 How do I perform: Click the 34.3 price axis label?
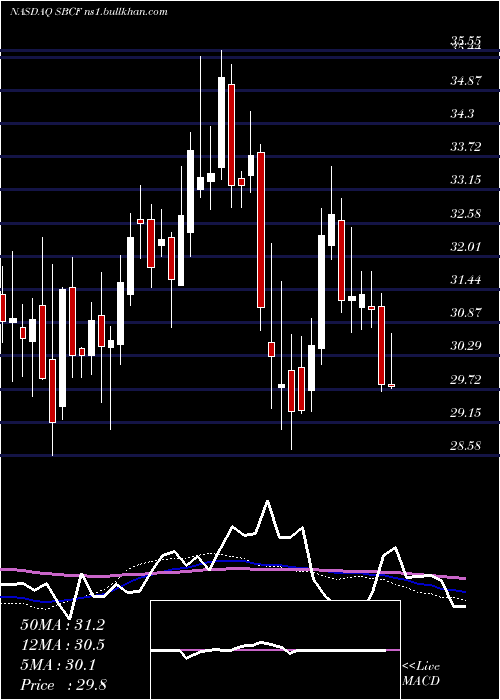point(462,114)
